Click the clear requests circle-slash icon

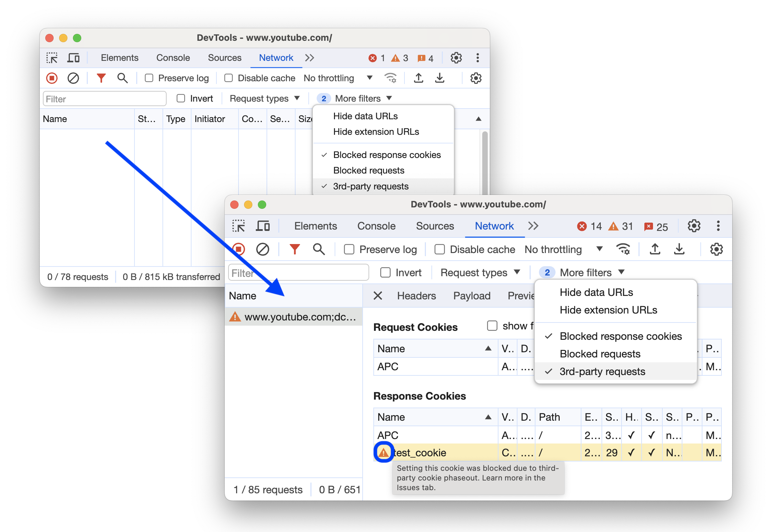click(263, 248)
